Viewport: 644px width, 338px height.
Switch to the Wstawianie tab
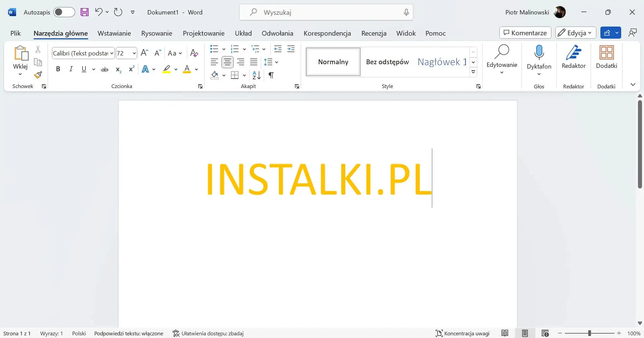click(114, 33)
